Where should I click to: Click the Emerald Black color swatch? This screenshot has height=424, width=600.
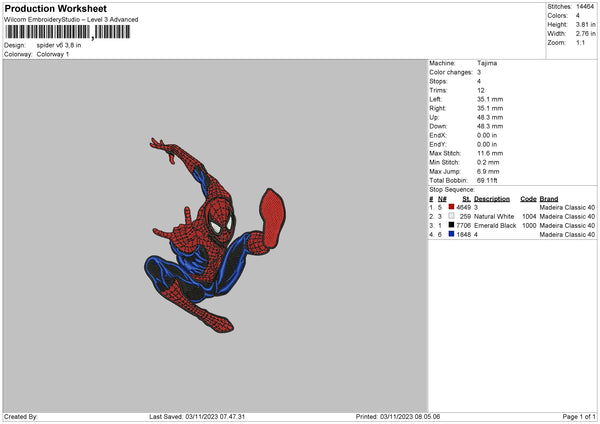coord(453,226)
